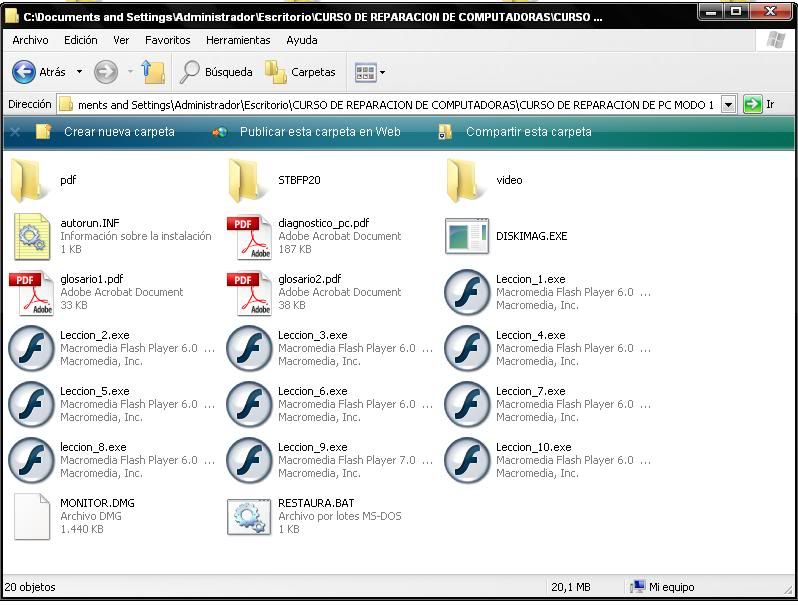
Task: Close the task bar with X icon
Action: 15,132
